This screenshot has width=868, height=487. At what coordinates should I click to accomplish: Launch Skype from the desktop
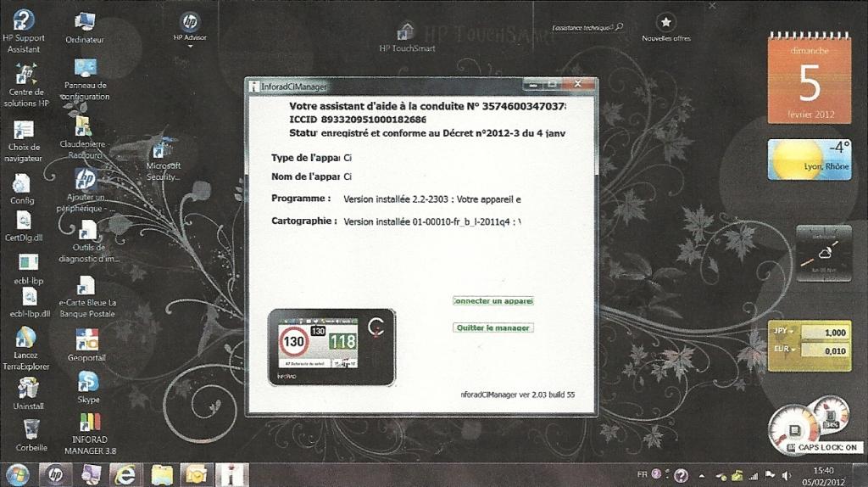[88, 387]
